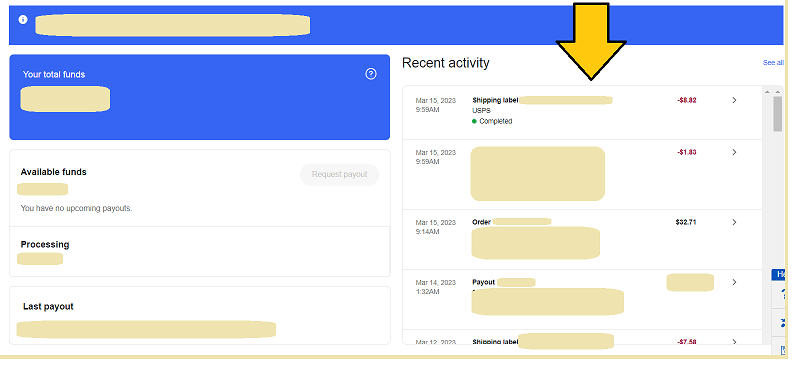Click the info icon in blue banner
The width and height of the screenshot is (798, 371).
pyautogui.click(x=23, y=19)
